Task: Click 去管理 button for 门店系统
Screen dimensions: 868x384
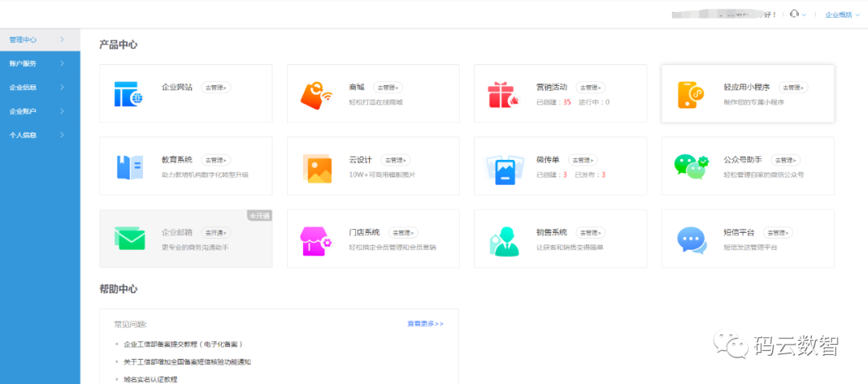Action: pos(403,232)
